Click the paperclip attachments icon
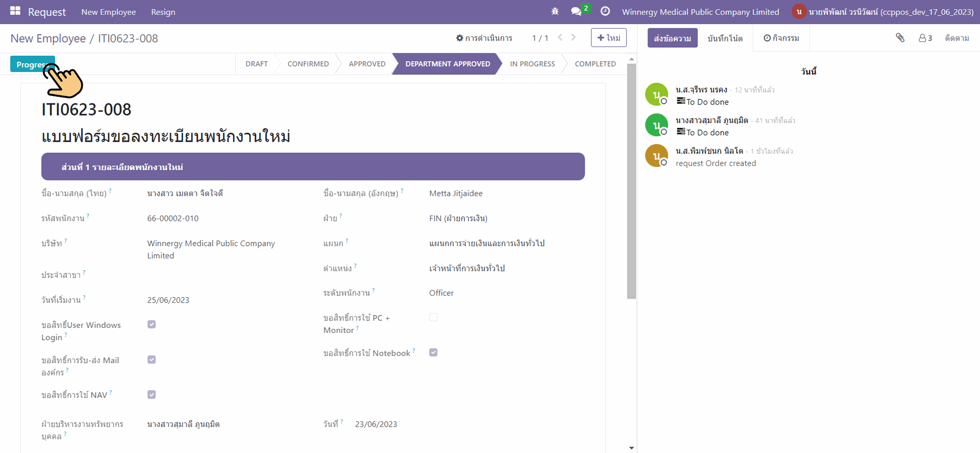 tap(900, 38)
